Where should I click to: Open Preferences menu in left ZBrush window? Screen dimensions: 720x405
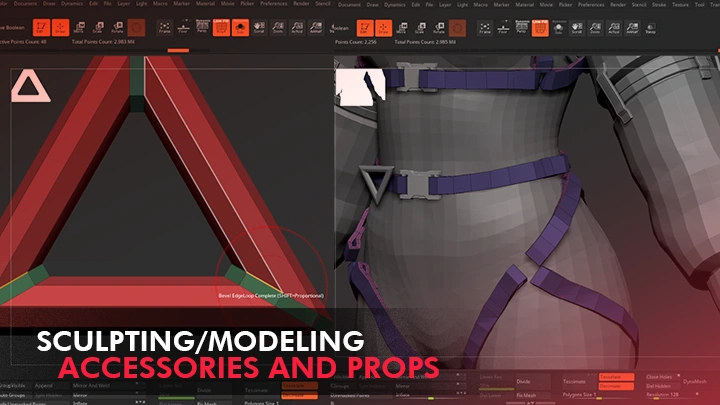point(274,4)
